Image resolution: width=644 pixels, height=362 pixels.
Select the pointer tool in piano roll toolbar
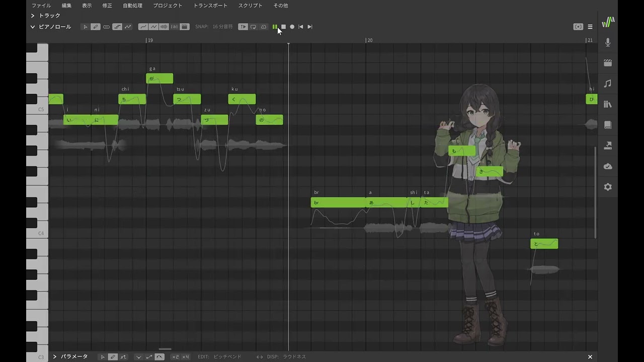(85, 27)
